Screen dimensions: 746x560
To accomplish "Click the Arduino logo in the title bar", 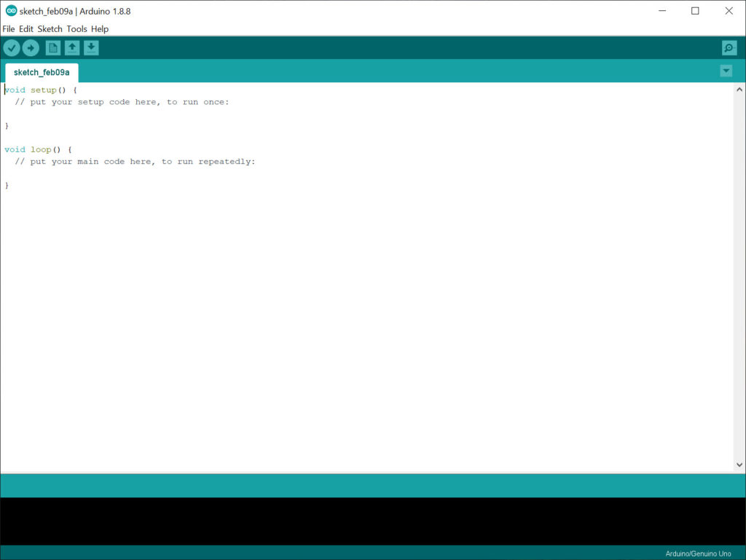I will 10,11.
